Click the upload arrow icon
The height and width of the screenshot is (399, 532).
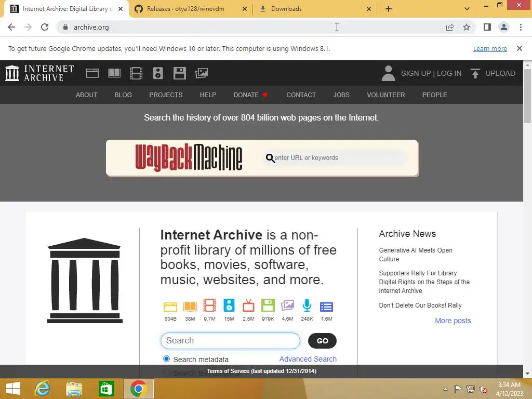(x=475, y=73)
